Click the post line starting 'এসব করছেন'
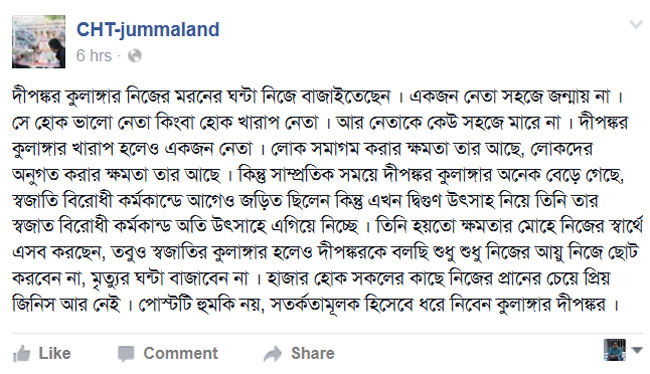 click(325, 253)
